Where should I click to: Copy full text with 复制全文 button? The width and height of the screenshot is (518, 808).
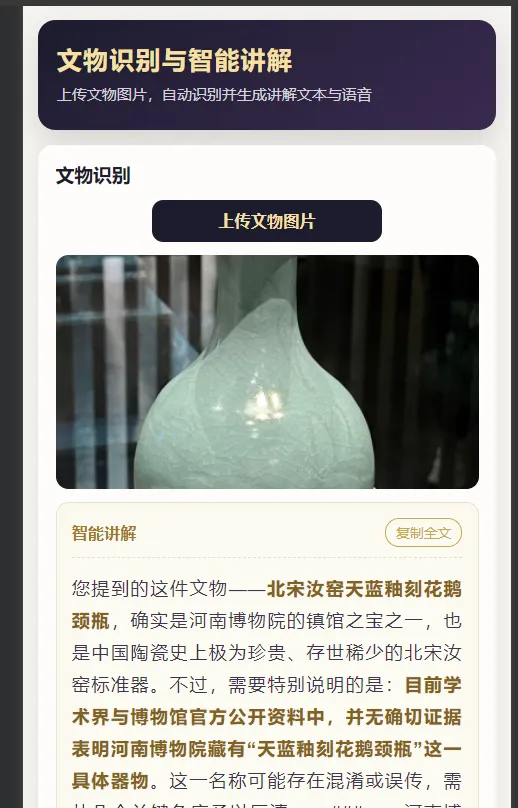pyautogui.click(x=423, y=533)
